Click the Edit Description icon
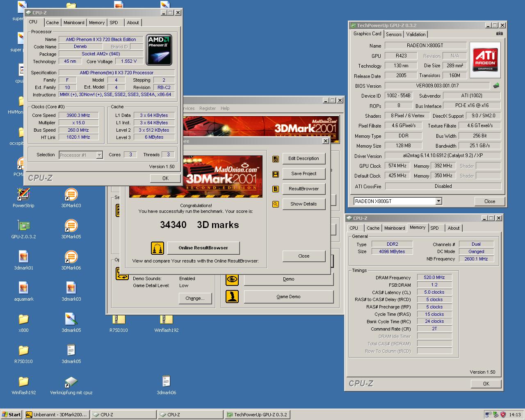 [x=276, y=159]
